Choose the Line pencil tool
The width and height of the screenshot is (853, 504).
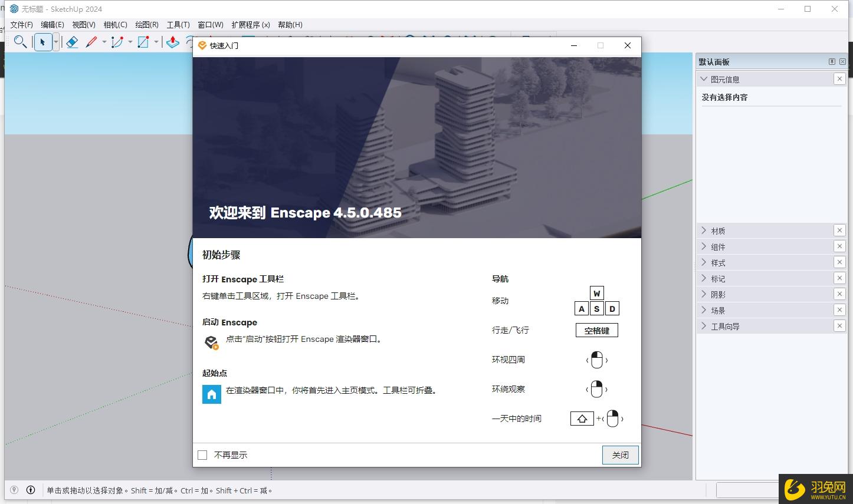point(91,42)
